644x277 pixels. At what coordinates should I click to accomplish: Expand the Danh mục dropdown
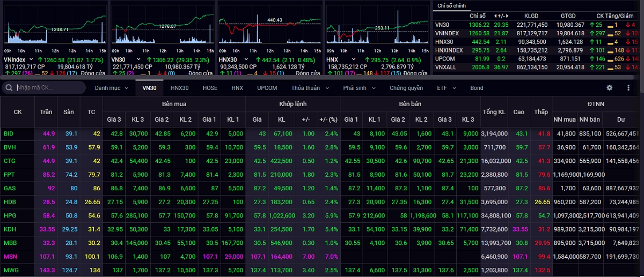pos(112,88)
